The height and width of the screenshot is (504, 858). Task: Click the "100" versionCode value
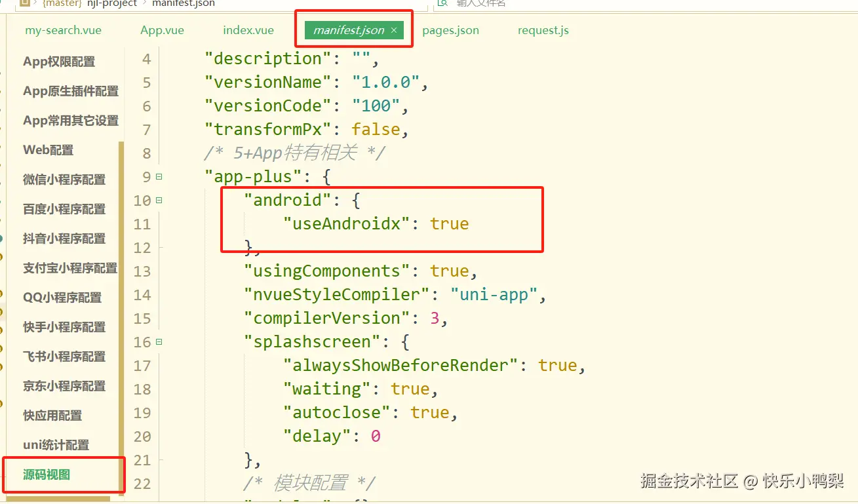pyautogui.click(x=376, y=106)
